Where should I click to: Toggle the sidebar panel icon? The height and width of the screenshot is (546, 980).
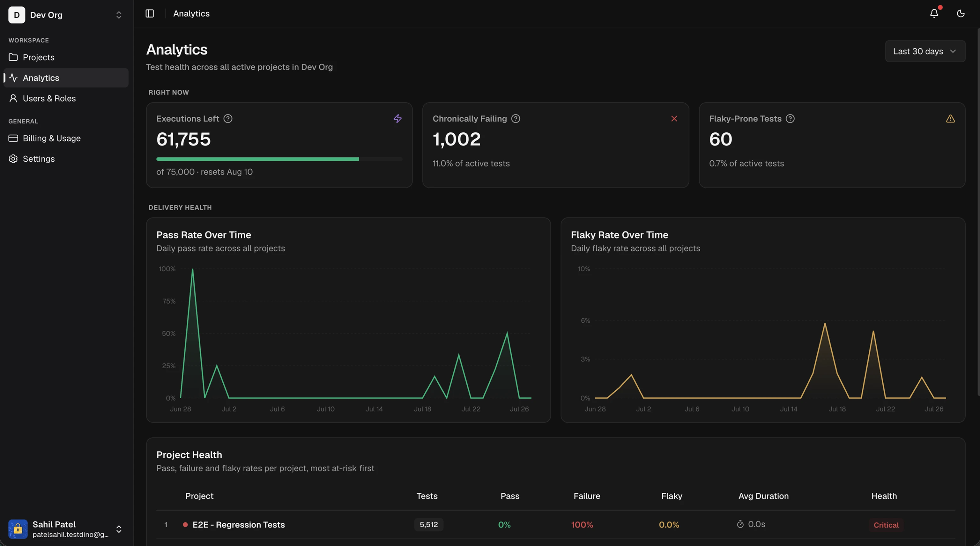tap(150, 14)
